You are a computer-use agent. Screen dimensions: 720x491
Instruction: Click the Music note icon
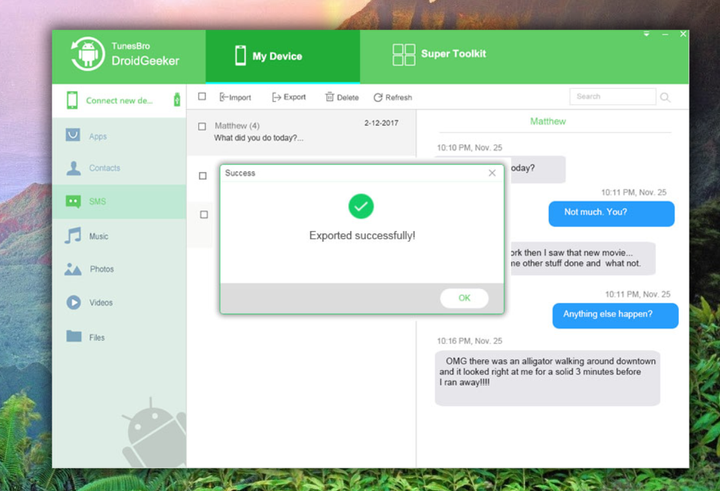click(73, 235)
